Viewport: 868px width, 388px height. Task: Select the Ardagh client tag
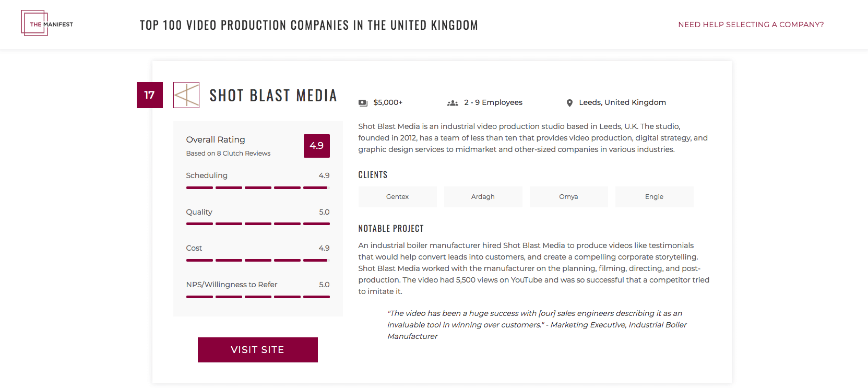(483, 197)
